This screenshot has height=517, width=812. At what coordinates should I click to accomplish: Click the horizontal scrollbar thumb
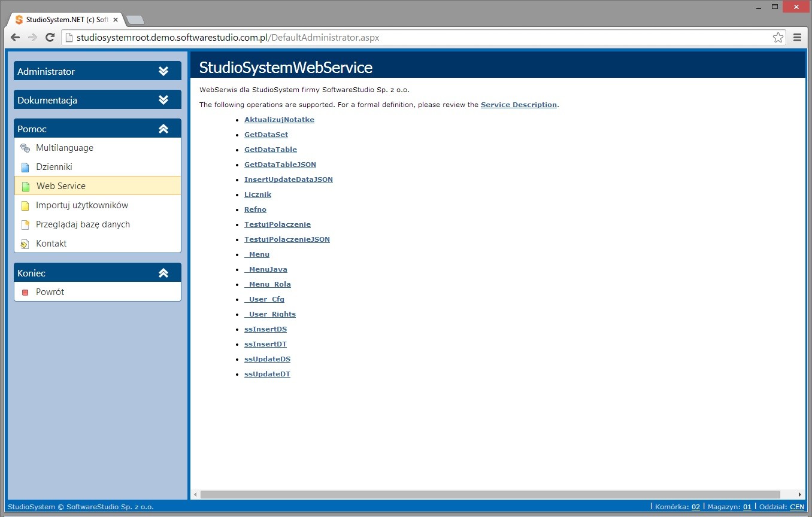[x=490, y=495]
